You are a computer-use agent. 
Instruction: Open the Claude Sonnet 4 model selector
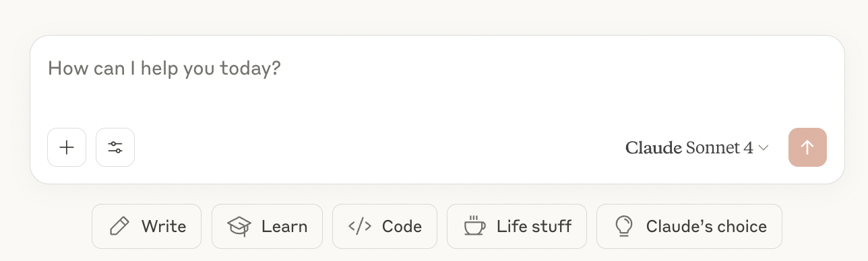point(697,147)
